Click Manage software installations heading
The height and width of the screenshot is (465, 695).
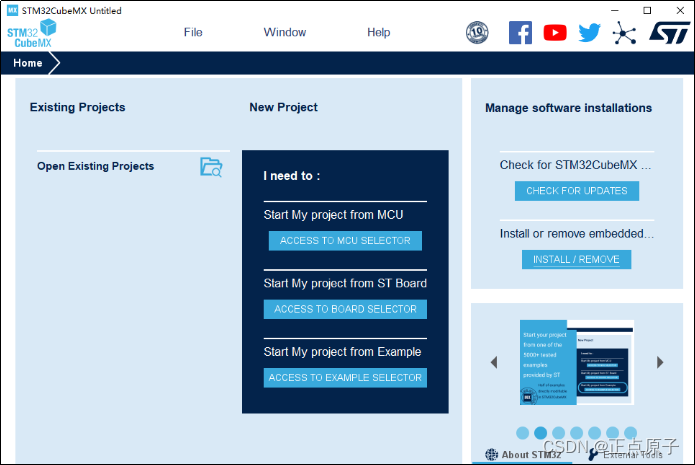568,108
